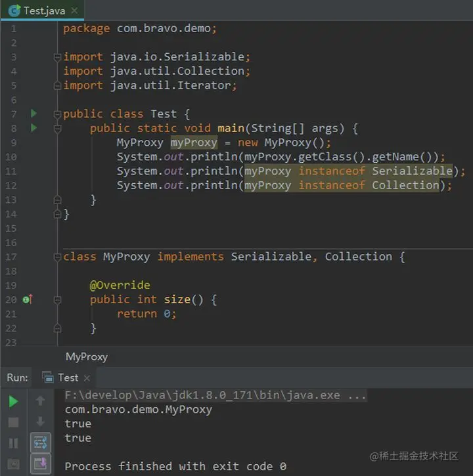Click 'java.io.Serializable' in the import at line 3

pos(177,56)
